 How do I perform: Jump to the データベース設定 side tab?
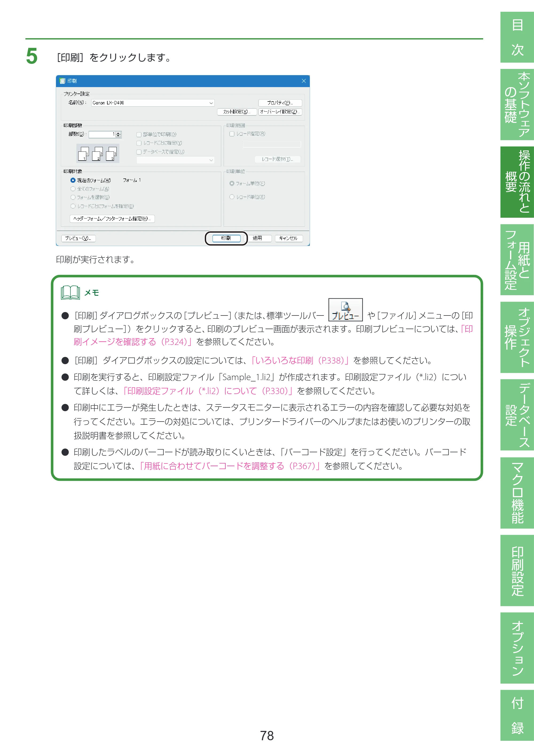[x=517, y=415]
